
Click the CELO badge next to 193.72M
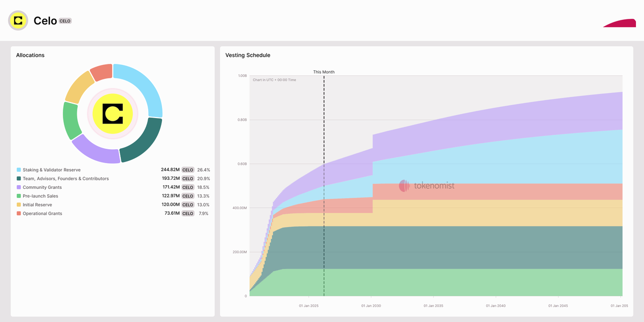[x=187, y=178]
